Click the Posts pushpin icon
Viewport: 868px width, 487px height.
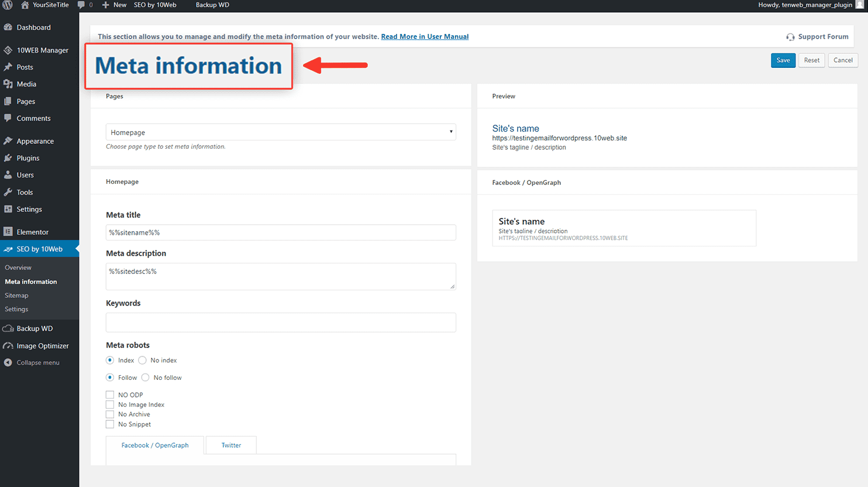[8, 67]
